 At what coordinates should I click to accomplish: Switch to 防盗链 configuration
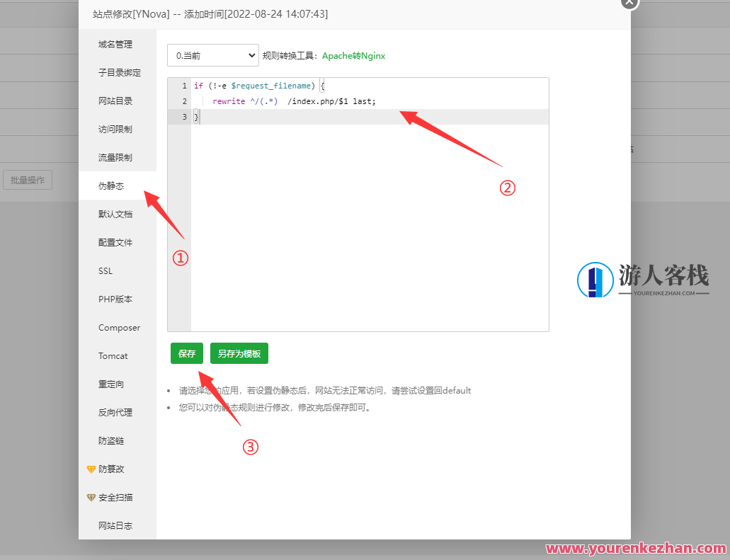(110, 440)
